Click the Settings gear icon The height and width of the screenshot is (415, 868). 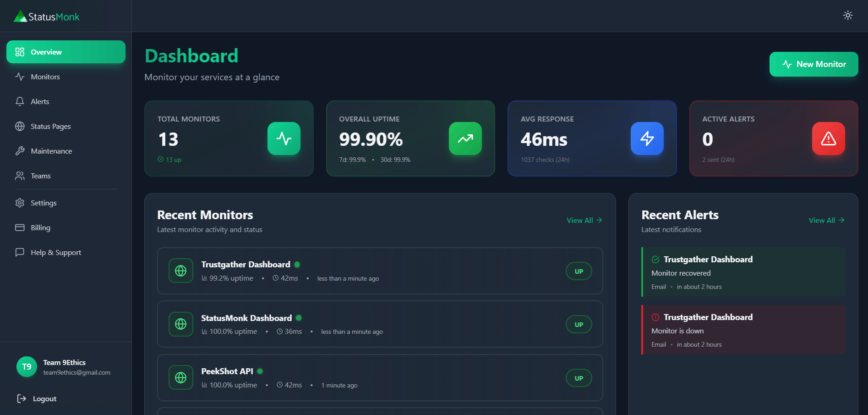click(x=20, y=203)
